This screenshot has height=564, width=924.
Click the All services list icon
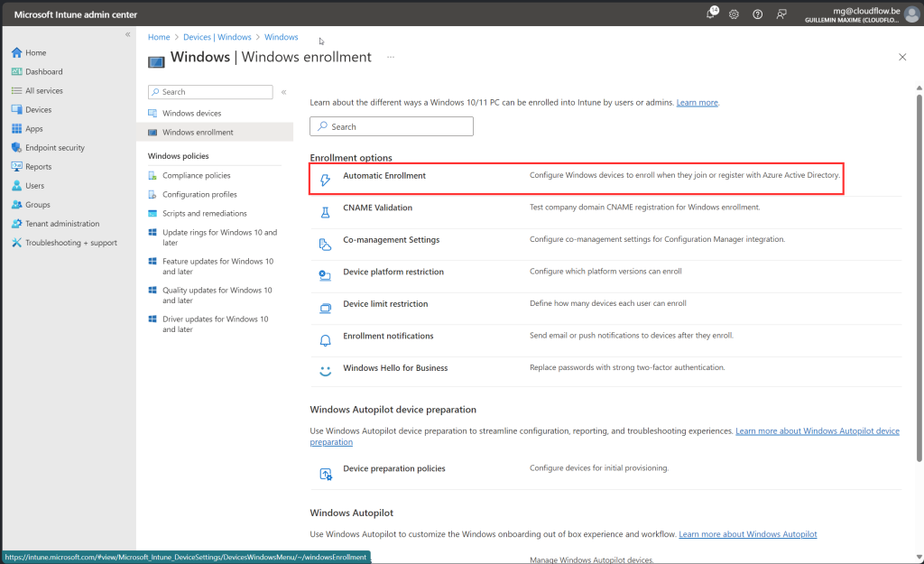click(16, 90)
